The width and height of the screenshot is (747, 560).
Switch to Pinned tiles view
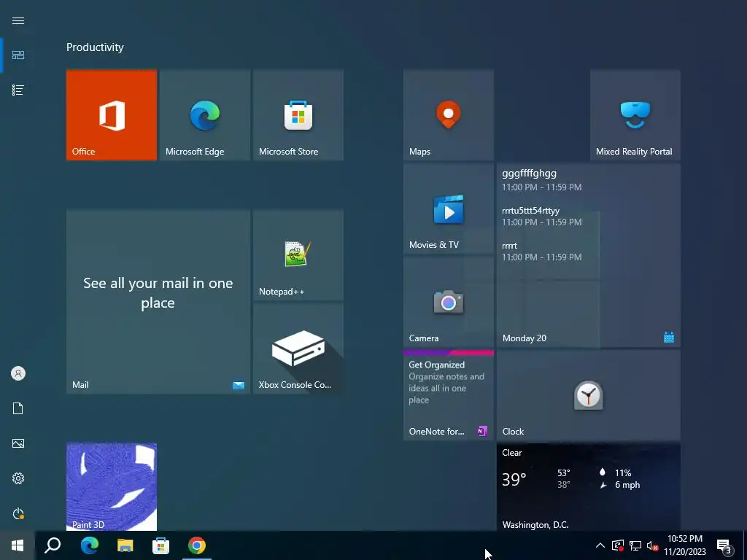[x=18, y=55]
